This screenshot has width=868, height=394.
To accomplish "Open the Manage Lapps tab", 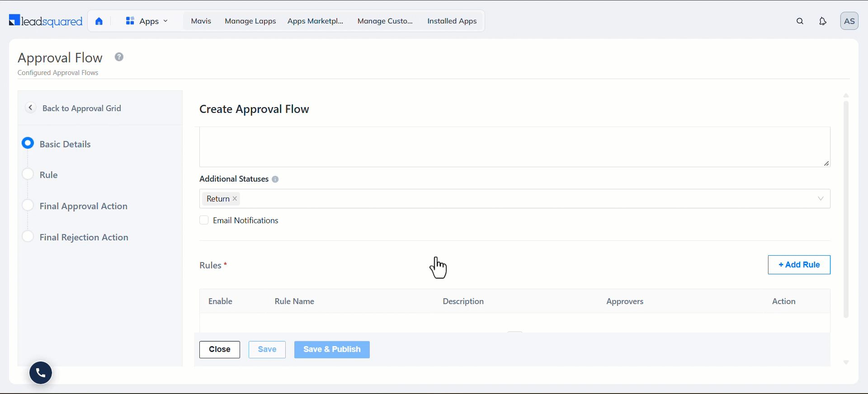I will 250,21.
